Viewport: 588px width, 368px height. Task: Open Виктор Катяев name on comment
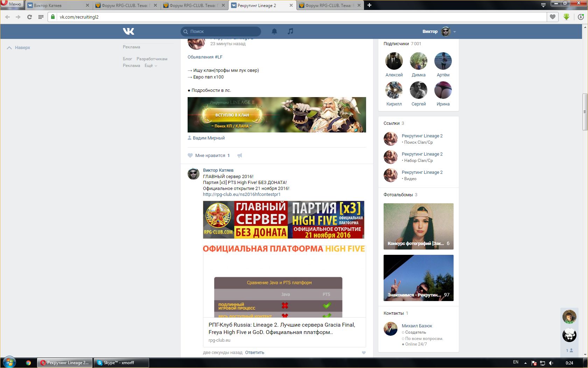point(218,170)
